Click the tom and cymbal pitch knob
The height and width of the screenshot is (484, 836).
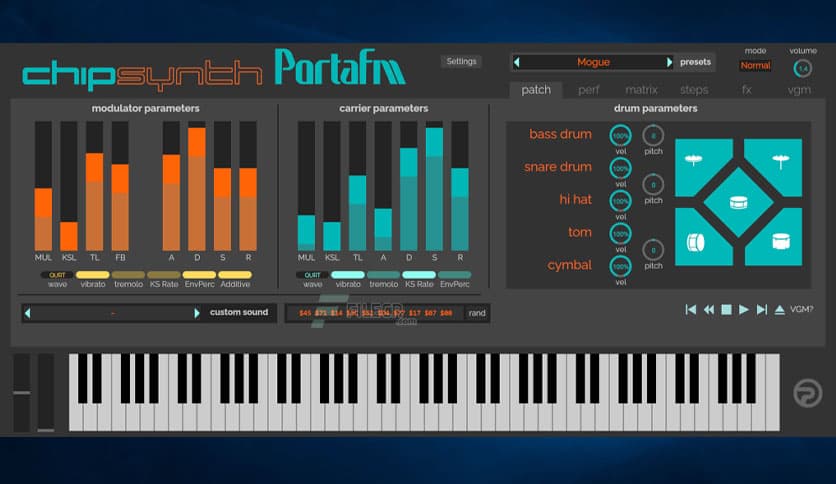coord(653,250)
